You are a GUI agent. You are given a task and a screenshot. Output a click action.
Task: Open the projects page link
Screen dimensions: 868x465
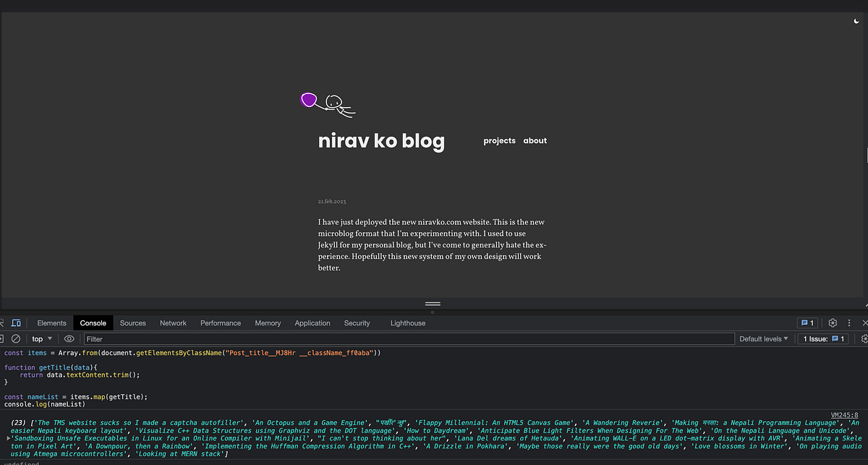coord(499,140)
